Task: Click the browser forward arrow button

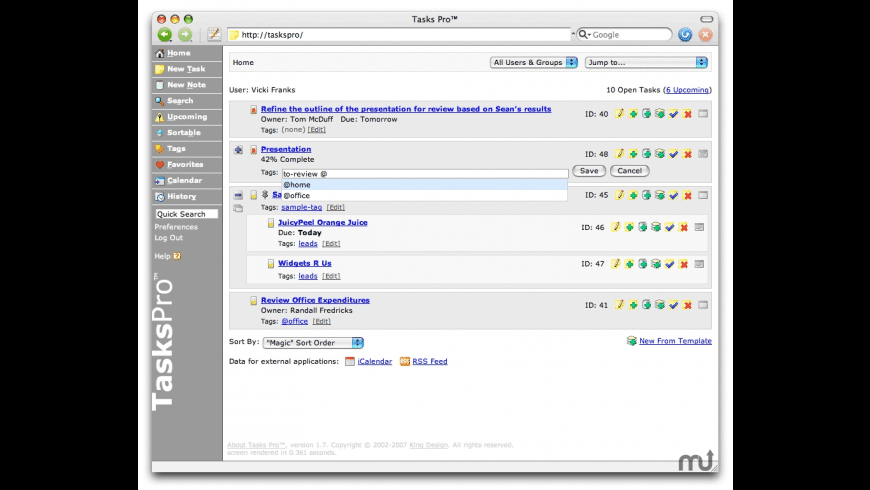Action: pyautogui.click(x=185, y=34)
